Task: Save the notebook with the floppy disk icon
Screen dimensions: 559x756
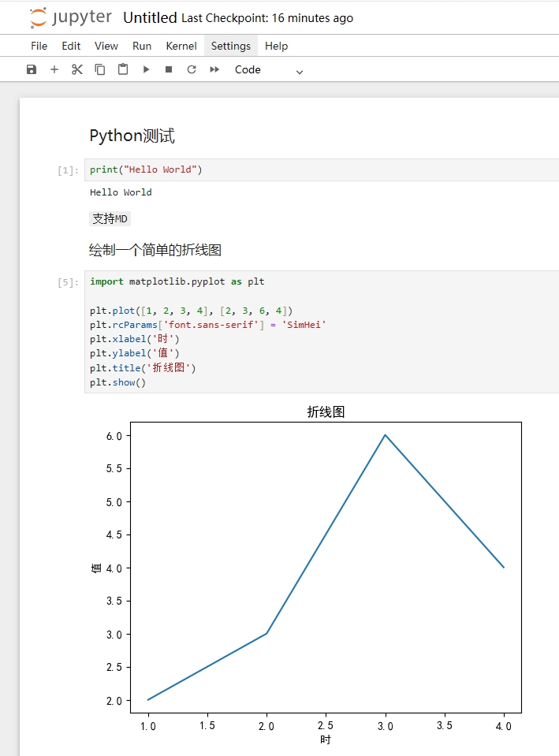Action: pos(32,69)
